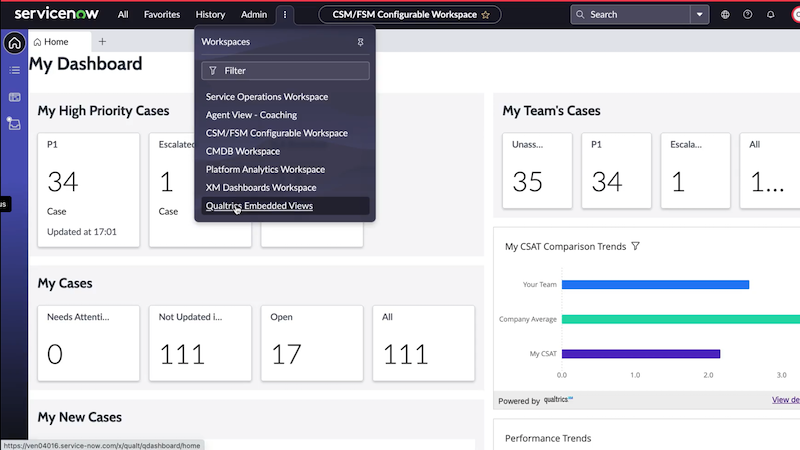The width and height of the screenshot is (800, 450).
Task: Click the Your Team blue bar
Action: point(655,285)
